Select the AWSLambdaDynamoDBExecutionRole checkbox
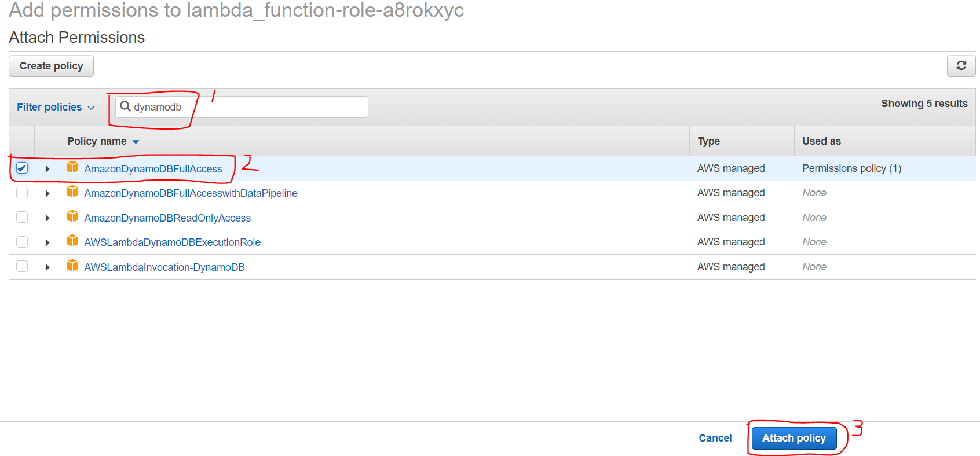The width and height of the screenshot is (980, 456). point(22,242)
